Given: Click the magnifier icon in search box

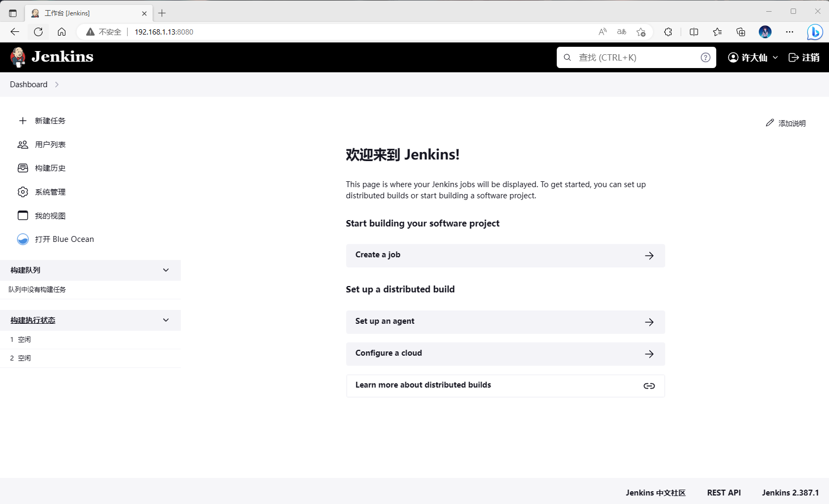Looking at the screenshot, I should (567, 57).
